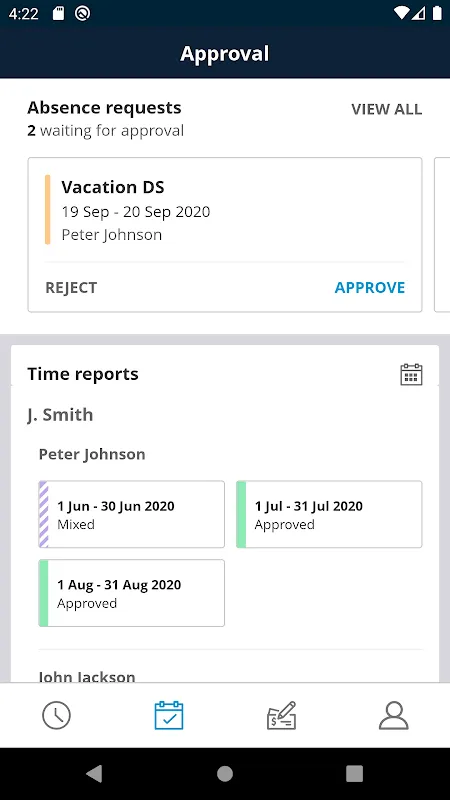450x800 pixels.
Task: Open the 1 Jul - 31 Jul 2020 approved report
Action: point(329,514)
